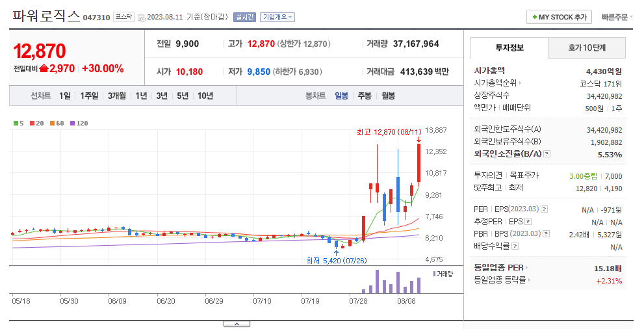Click the 최저 5,420 (07/26) chart marker
The image size is (644, 329).
coord(337,261)
